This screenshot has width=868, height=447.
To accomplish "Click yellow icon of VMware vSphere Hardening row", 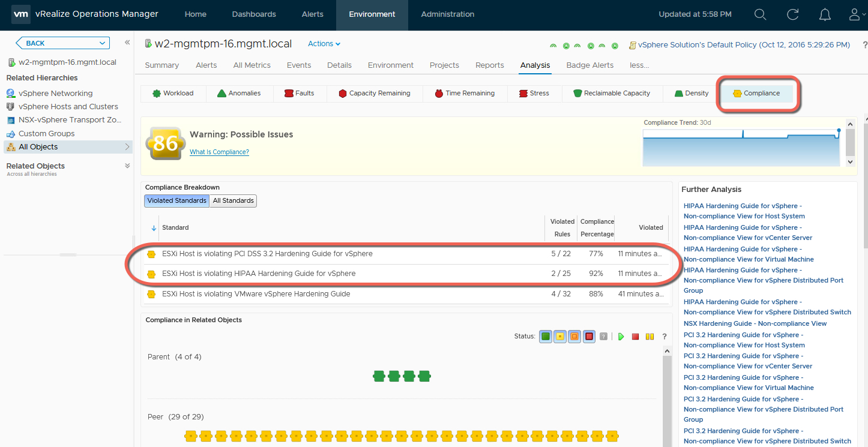I will click(x=151, y=295).
